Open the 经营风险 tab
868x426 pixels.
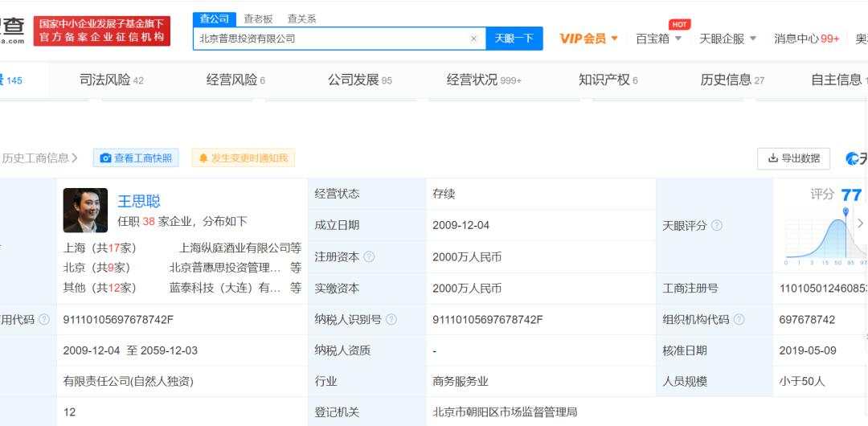(x=235, y=80)
